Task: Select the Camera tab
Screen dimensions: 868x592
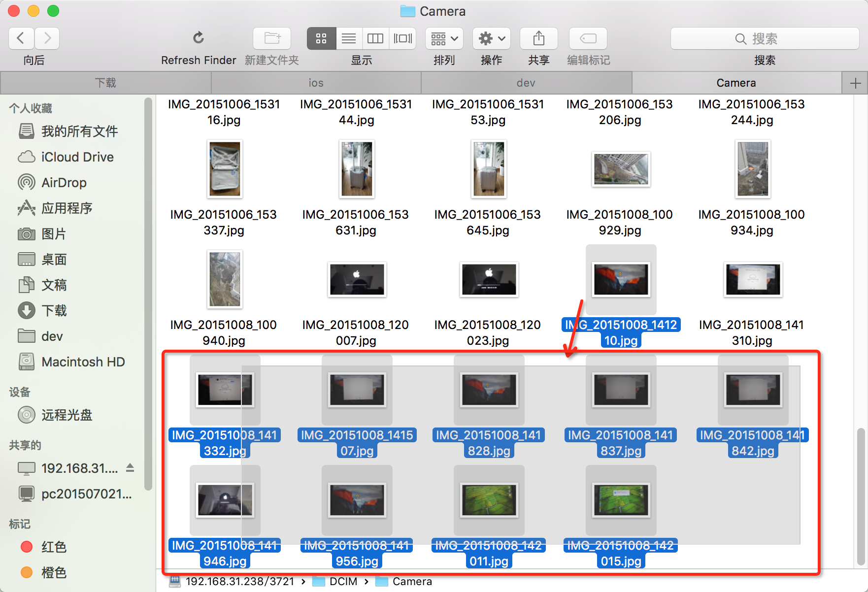Action: coord(736,83)
